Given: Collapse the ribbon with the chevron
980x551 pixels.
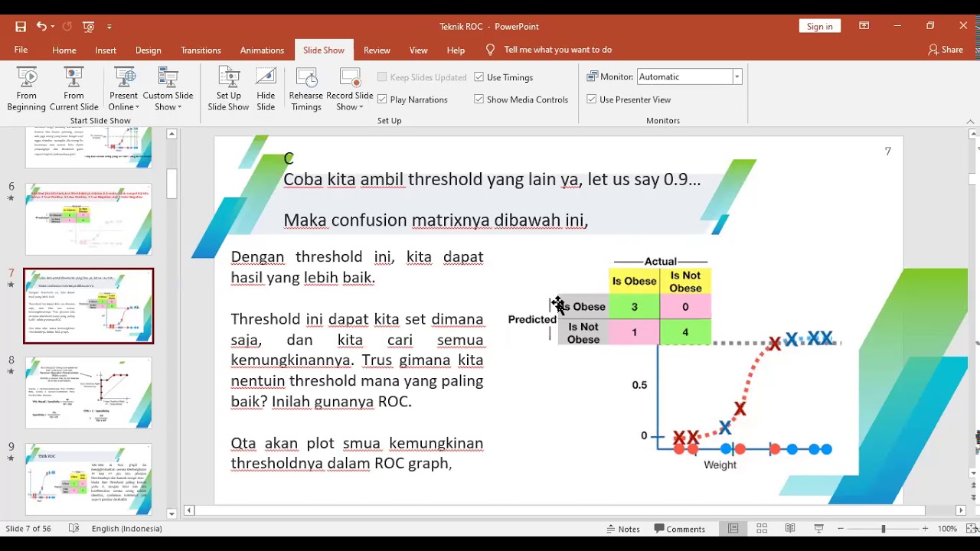Looking at the screenshot, I should click(970, 122).
